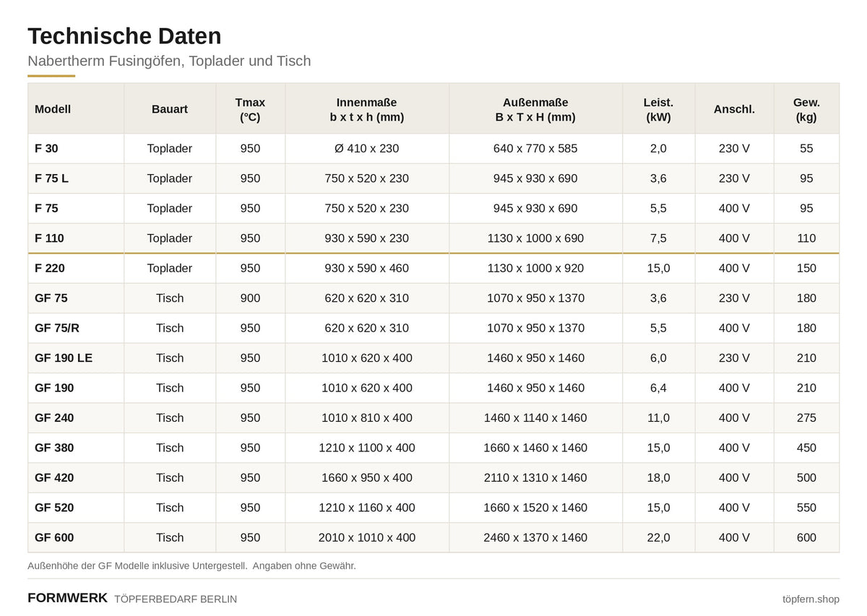Click the GF 75/R model name
The width and height of the screenshot is (867, 616).
pyautogui.click(x=57, y=328)
